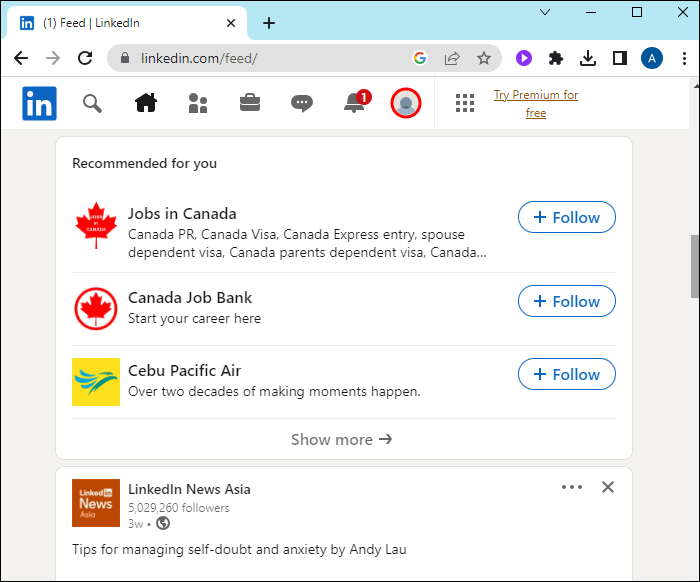Dismiss the LinkedIn News Asia post
700x582 pixels.
tap(608, 487)
